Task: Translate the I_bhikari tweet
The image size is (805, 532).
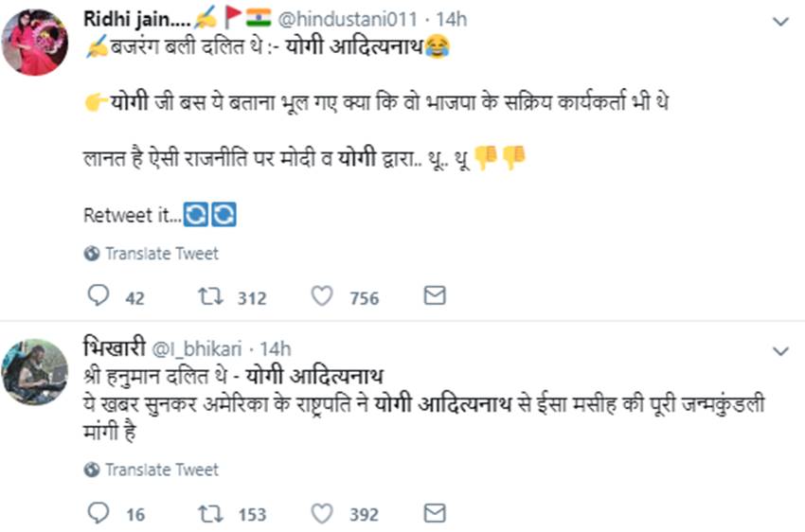Action: (x=161, y=470)
